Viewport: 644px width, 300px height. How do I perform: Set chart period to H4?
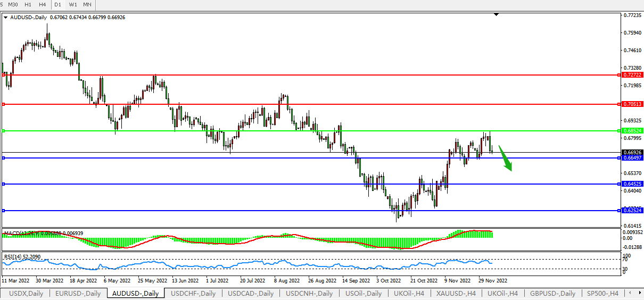point(42,4)
